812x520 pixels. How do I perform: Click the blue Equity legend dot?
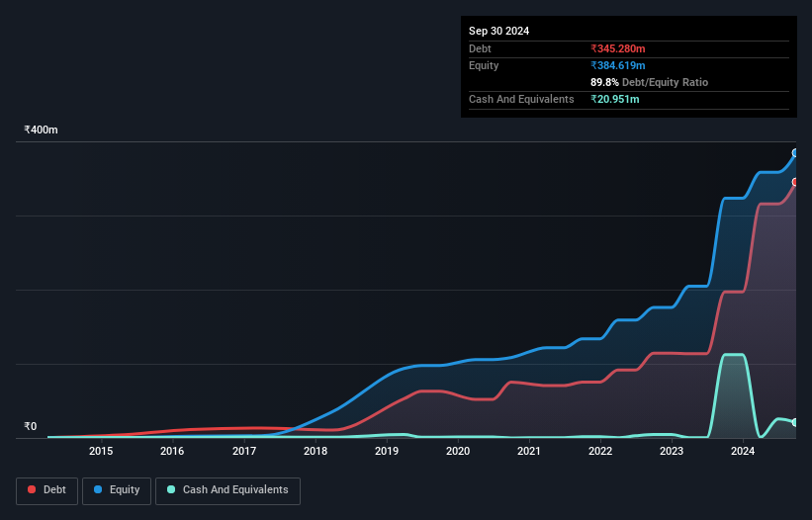(98, 489)
